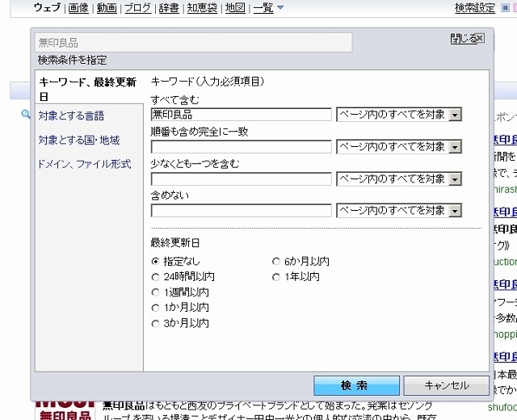The width and height of the screenshot is (517, 420).
Task: Open ドメイン、ファイル形式 section
Action: (x=85, y=164)
